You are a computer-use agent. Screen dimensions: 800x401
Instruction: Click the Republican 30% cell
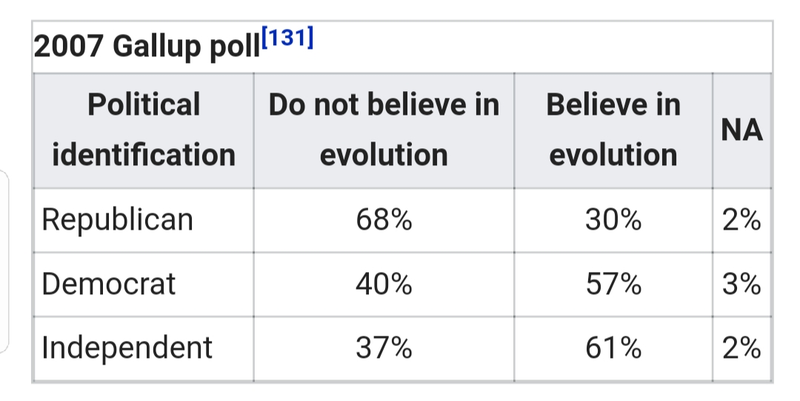(613, 220)
